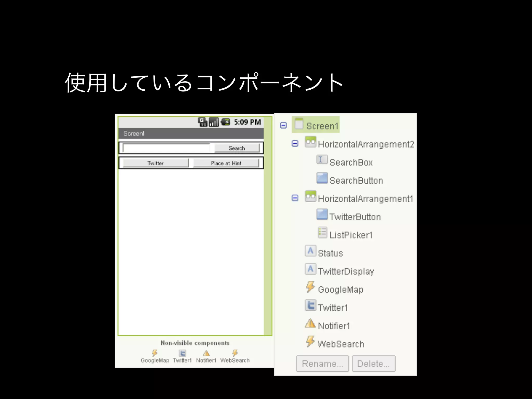
Task: Click the Notifier1 warning icon in tree
Action: point(310,323)
